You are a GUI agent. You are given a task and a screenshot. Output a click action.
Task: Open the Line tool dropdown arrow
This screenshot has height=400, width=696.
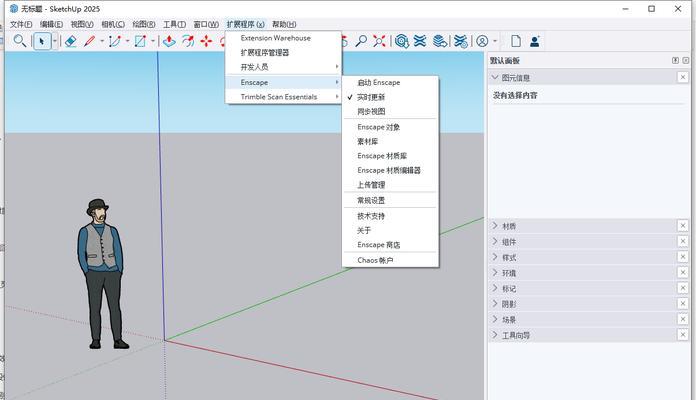102,41
